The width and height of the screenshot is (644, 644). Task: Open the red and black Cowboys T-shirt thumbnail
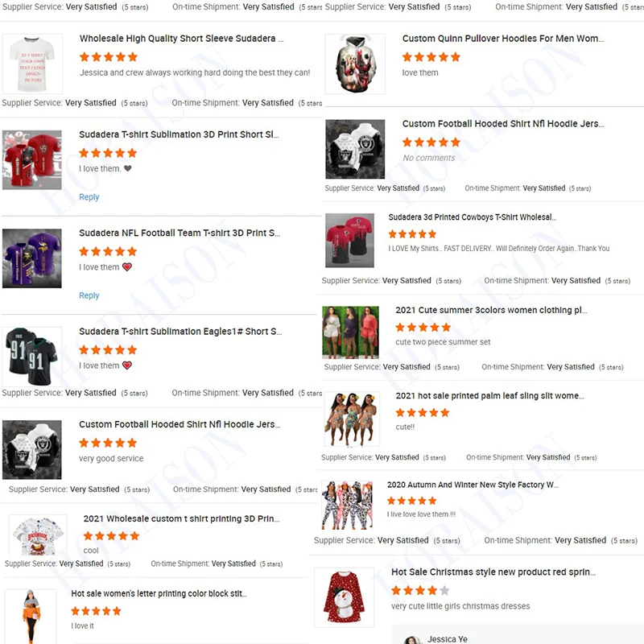(350, 240)
